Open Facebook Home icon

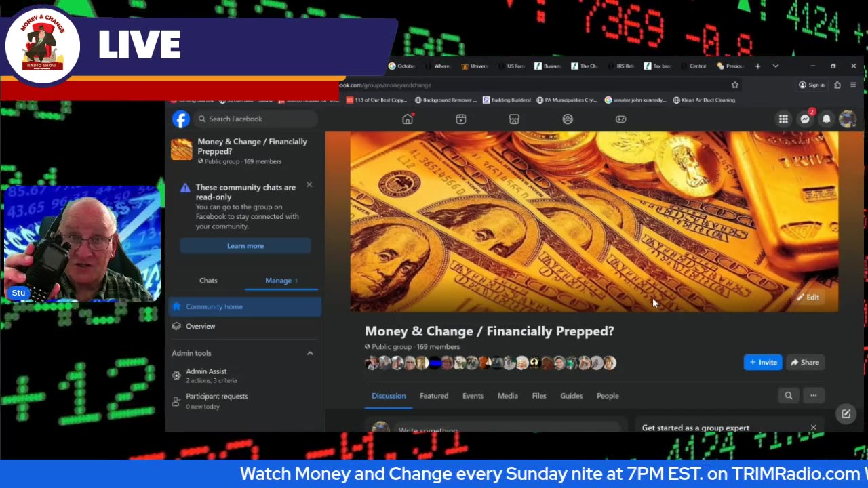pyautogui.click(x=408, y=119)
